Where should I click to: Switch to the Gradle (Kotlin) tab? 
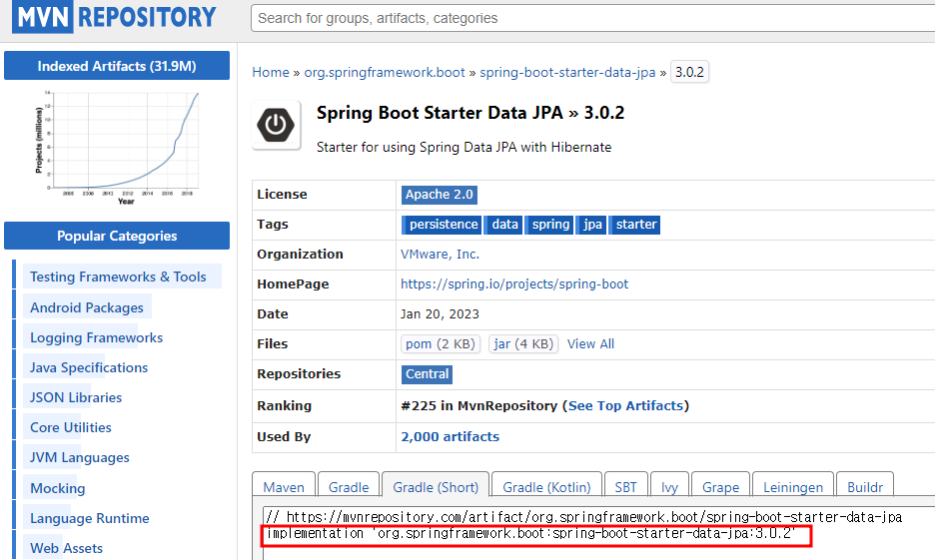(x=546, y=487)
